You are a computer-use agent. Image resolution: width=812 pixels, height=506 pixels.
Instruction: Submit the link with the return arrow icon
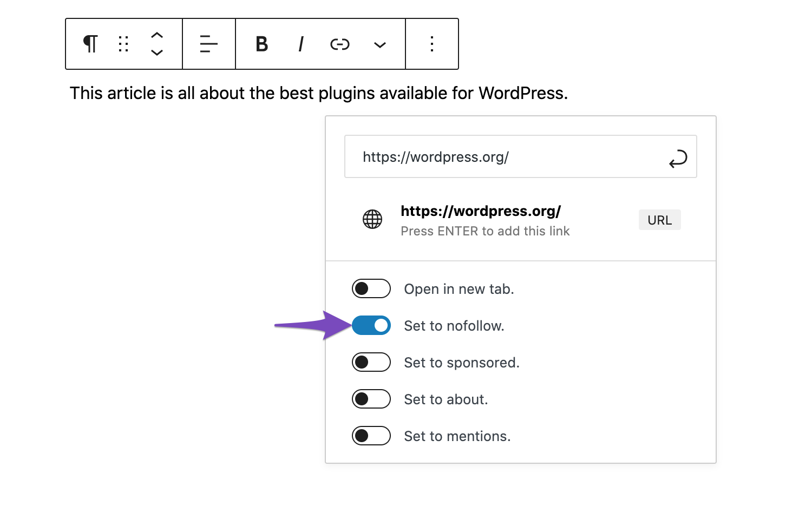pyautogui.click(x=678, y=159)
